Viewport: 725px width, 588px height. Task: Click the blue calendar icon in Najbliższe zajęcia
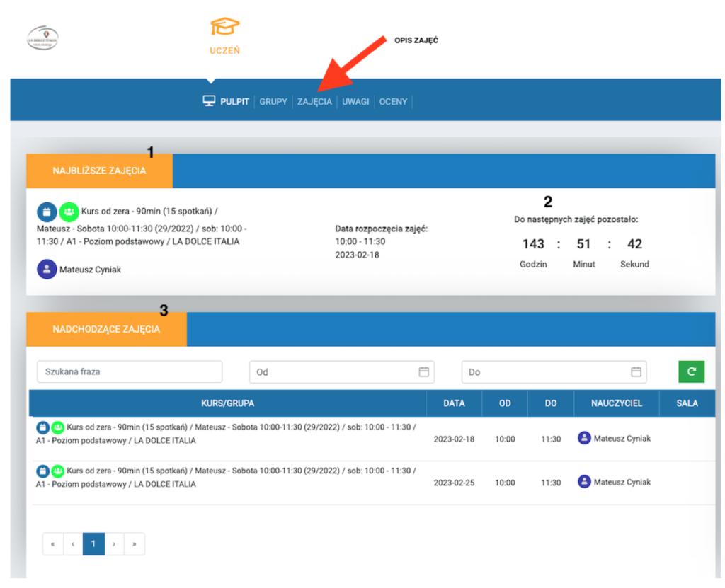click(x=47, y=211)
